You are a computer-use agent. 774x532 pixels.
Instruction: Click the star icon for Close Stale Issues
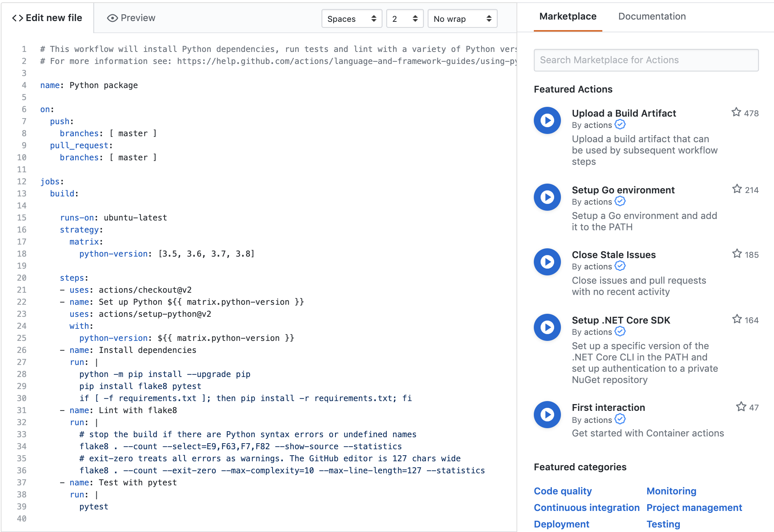click(x=737, y=254)
